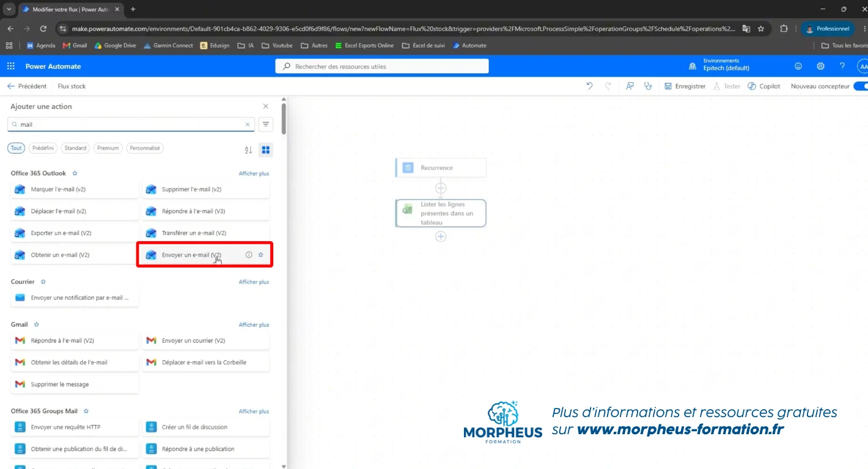Open the help question mark icon
868x469 pixels.
click(842, 66)
